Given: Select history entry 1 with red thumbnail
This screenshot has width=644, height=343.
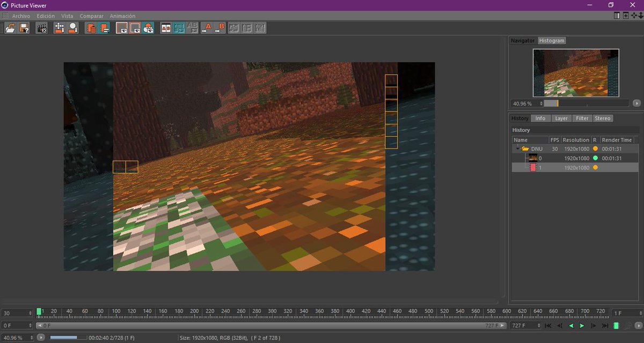Looking at the screenshot, I should click(575, 168).
